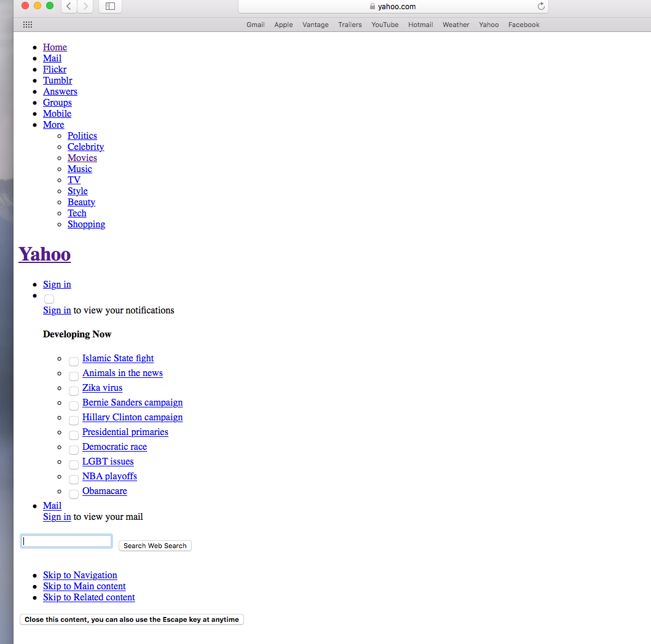The height and width of the screenshot is (644, 651).
Task: Tick the NBA playoffs checkbox
Action: point(74,479)
